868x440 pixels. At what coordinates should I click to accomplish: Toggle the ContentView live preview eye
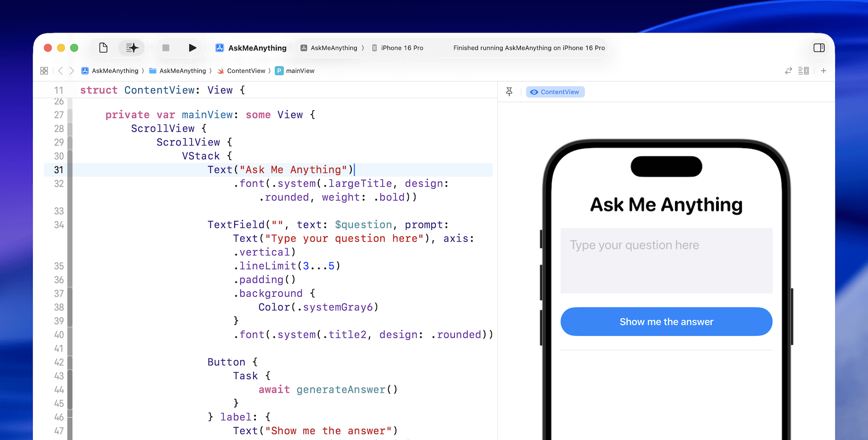[534, 92]
